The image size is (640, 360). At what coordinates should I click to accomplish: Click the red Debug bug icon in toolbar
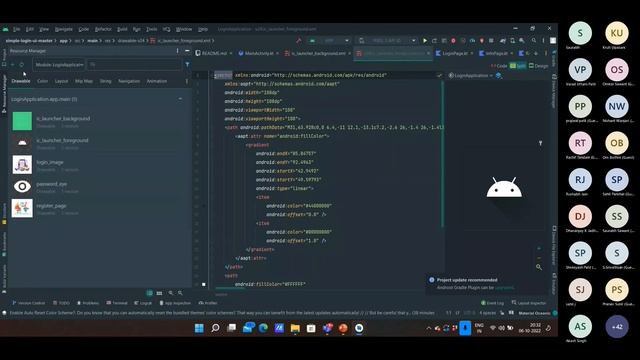pos(453,41)
